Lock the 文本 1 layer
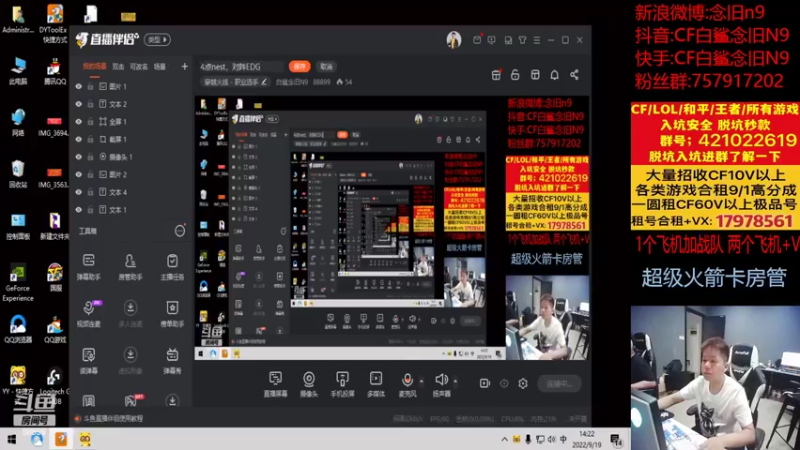Image resolution: width=800 pixels, height=450 pixels. [90, 210]
